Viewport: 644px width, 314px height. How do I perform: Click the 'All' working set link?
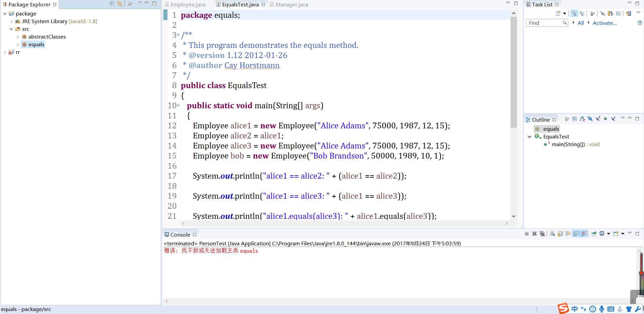[581, 23]
